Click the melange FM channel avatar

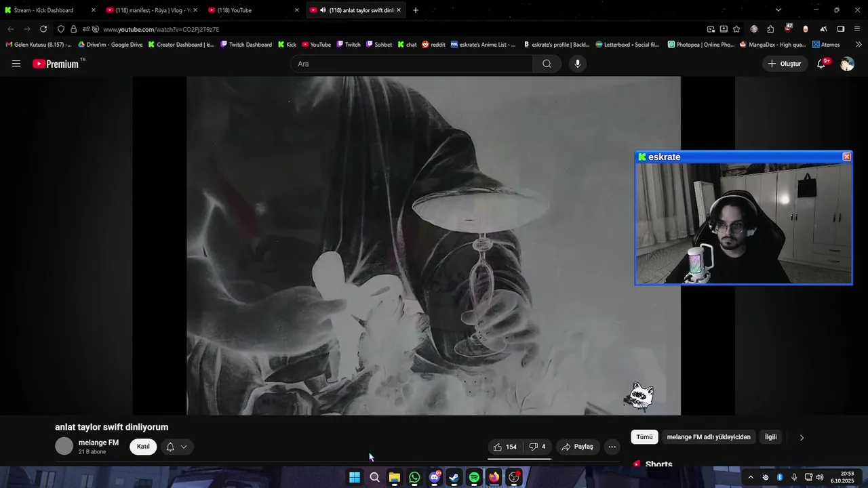point(64,446)
